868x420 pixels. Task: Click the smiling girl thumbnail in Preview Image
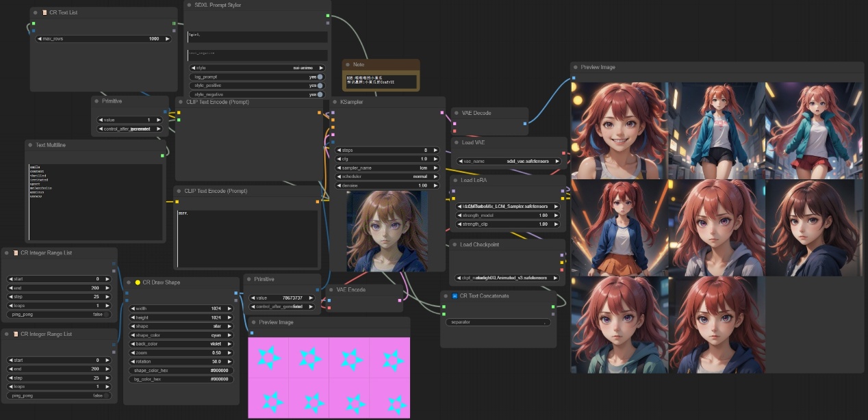click(619, 131)
